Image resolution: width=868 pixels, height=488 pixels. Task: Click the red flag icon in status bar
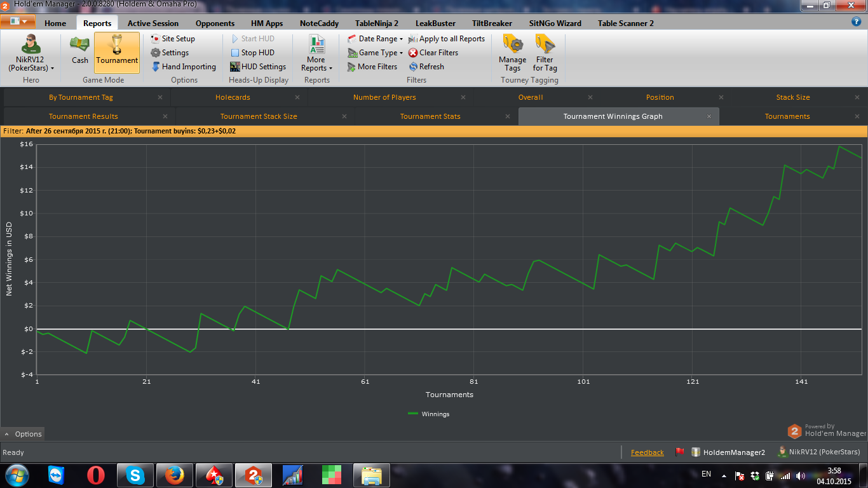(x=679, y=452)
